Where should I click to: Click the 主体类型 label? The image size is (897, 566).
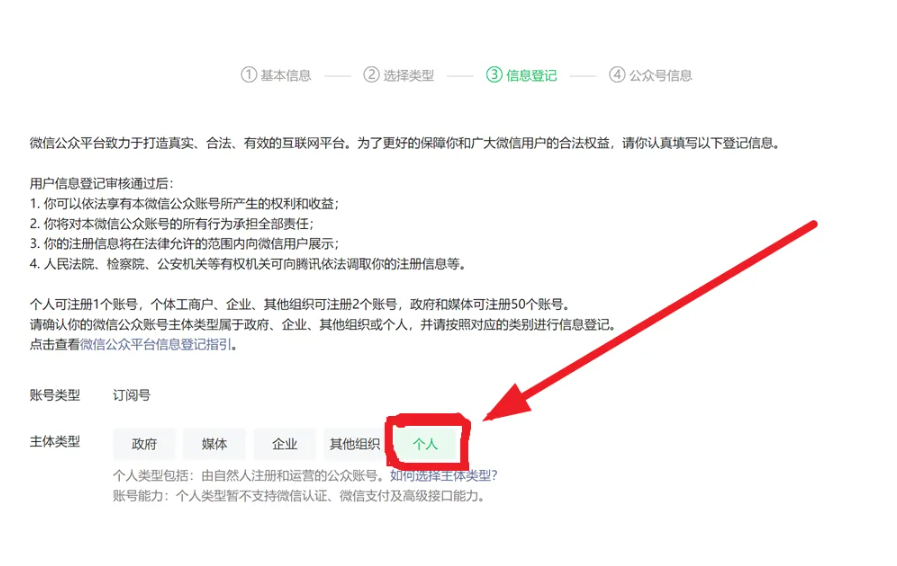click(55, 442)
